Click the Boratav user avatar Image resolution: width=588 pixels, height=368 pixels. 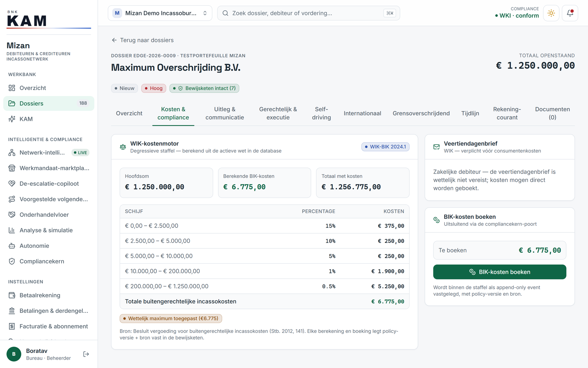click(14, 354)
